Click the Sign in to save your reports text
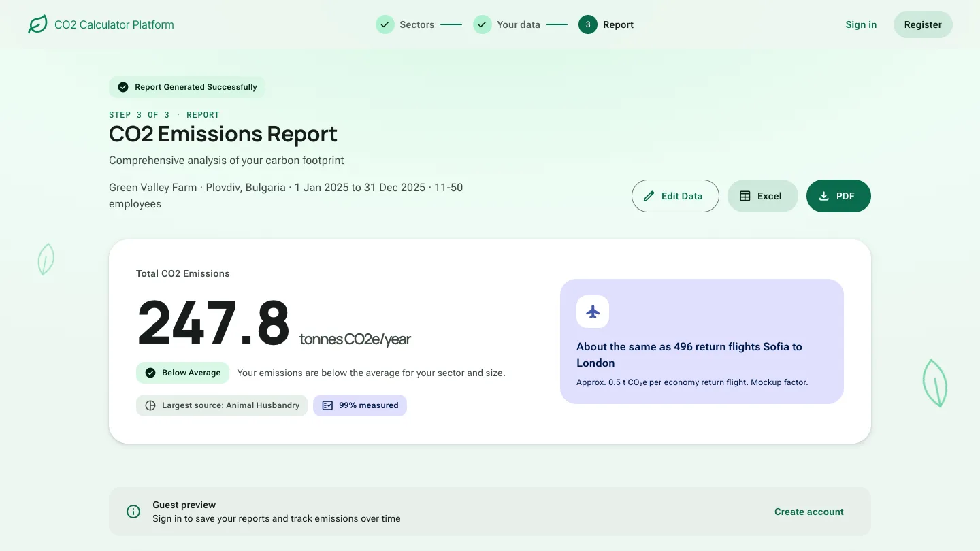 (x=276, y=518)
